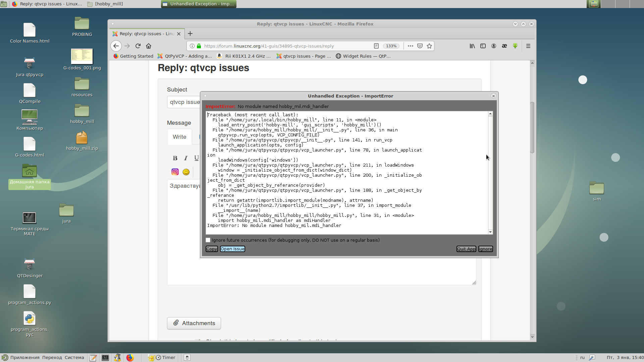
Task: Open smiley emoticon picker
Action: 186,172
